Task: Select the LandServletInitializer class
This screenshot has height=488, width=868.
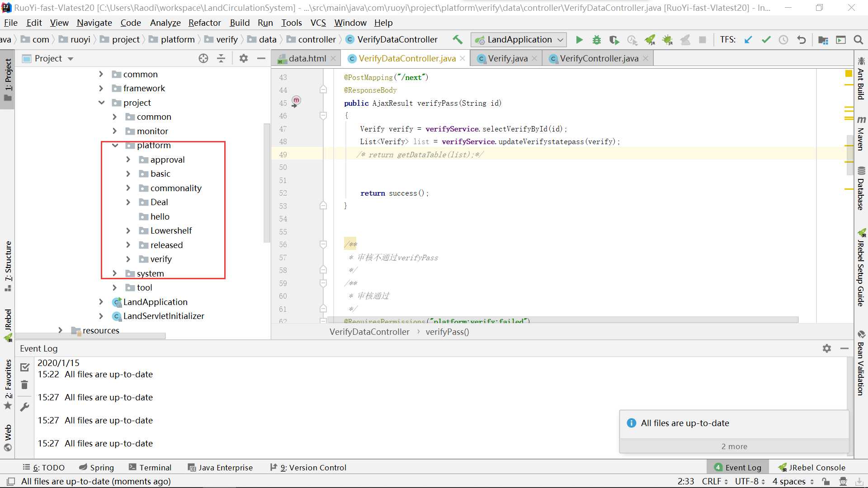Action: point(163,316)
